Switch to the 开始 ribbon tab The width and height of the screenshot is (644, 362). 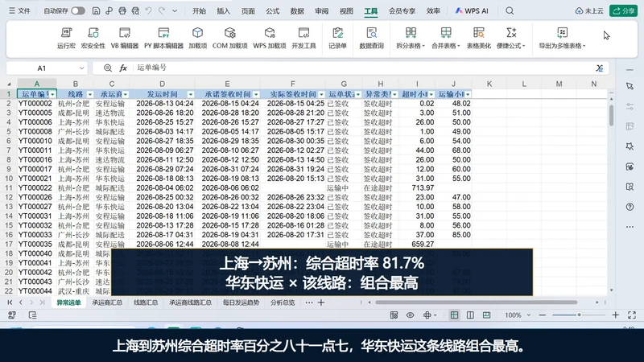[x=199, y=11]
